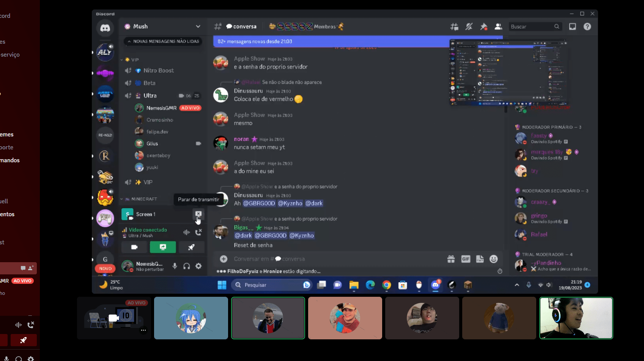
Task: Toggle deafen headphones beside NemesisG...
Action: pyautogui.click(x=186, y=266)
